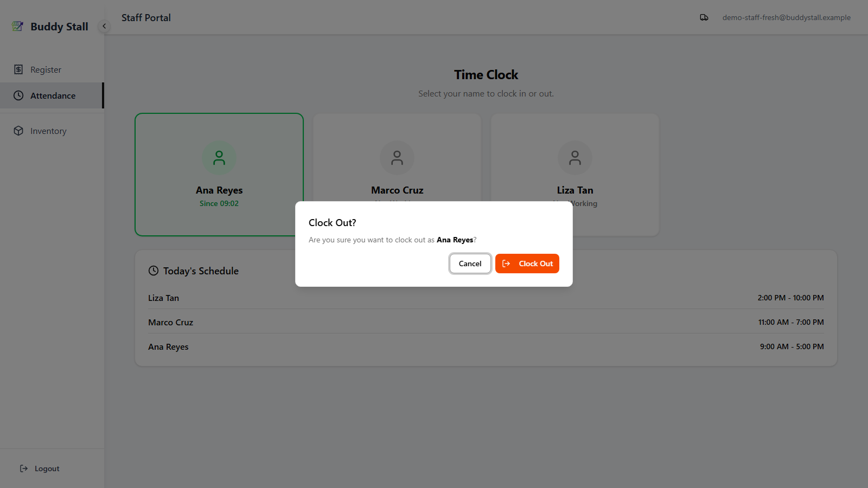Viewport: 868px width, 488px height.
Task: Open the demo-staff-fresh account email
Action: click(x=786, y=17)
